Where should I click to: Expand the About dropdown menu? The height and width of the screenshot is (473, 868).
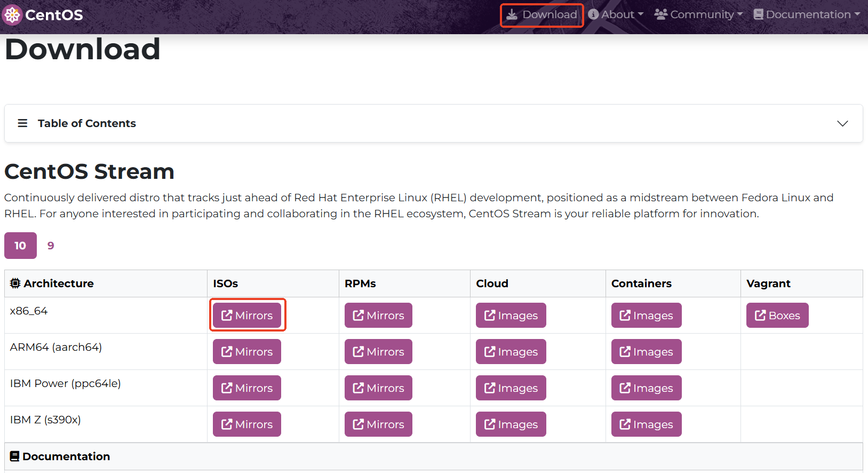point(616,14)
